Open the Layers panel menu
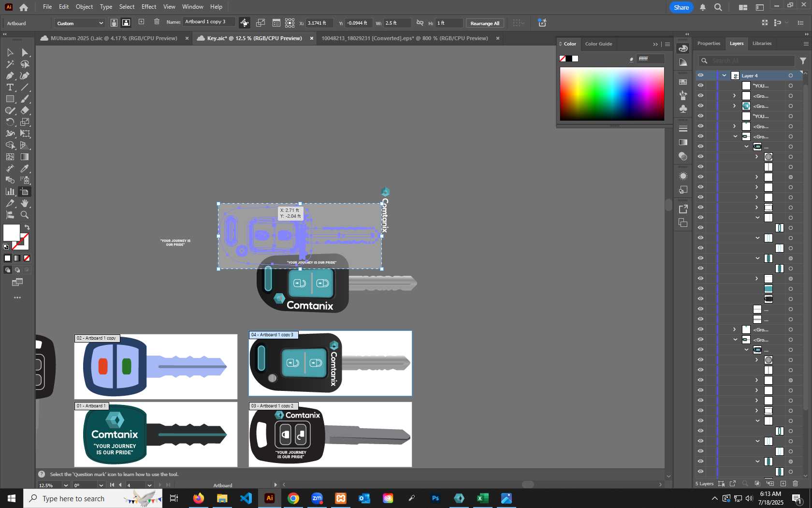 (x=806, y=44)
